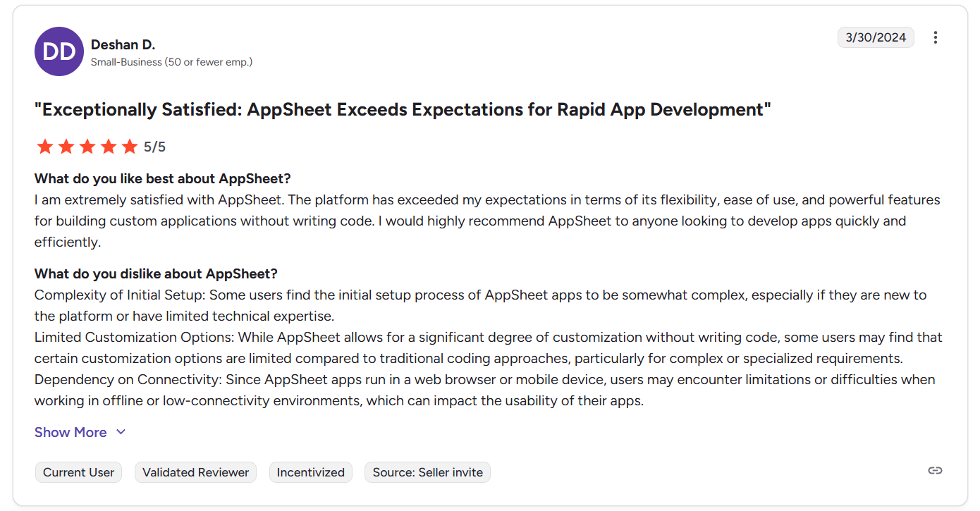Click 'What do you dislike about AppSheet?' heading
Image resolution: width=980 pixels, height=511 pixels.
[x=156, y=273]
